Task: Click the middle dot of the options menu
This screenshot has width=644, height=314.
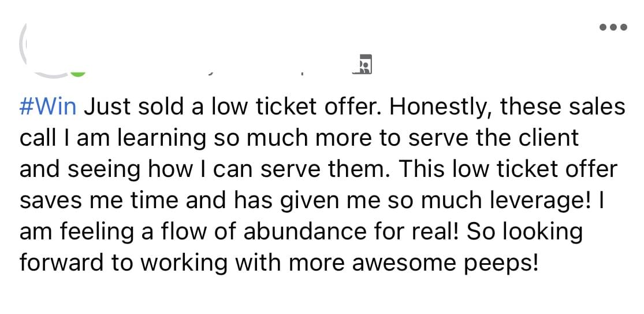Action: coord(613,28)
